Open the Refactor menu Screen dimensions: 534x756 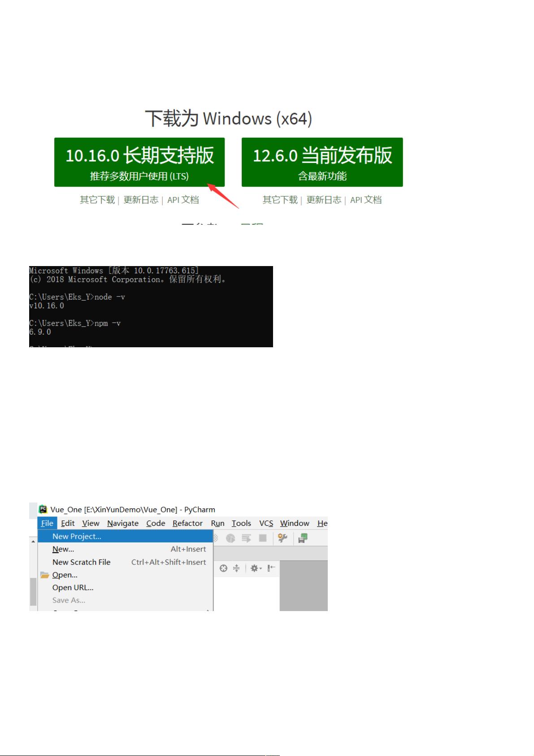[187, 523]
